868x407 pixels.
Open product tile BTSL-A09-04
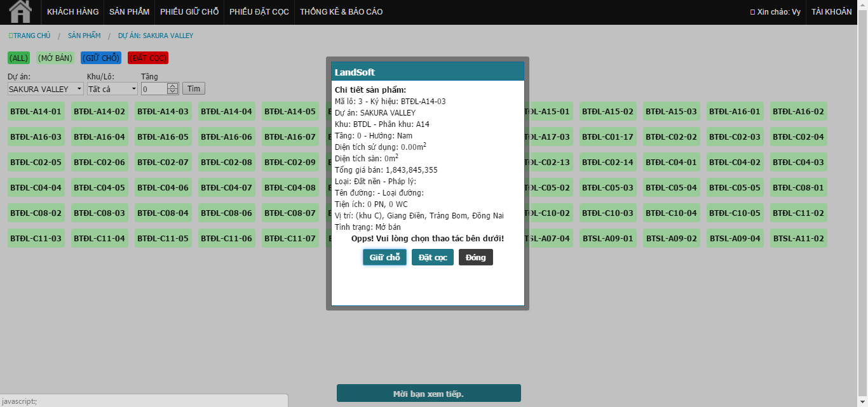tap(735, 239)
